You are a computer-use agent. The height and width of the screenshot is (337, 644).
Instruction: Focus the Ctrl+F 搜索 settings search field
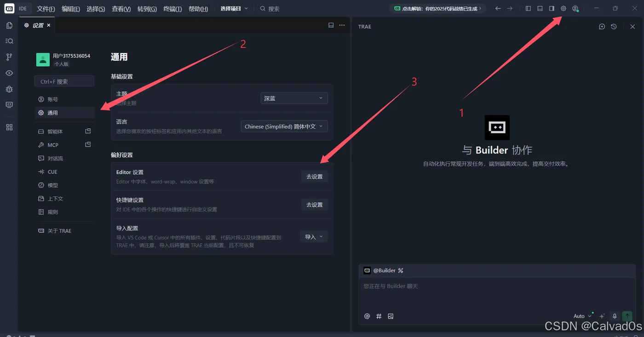coord(64,81)
